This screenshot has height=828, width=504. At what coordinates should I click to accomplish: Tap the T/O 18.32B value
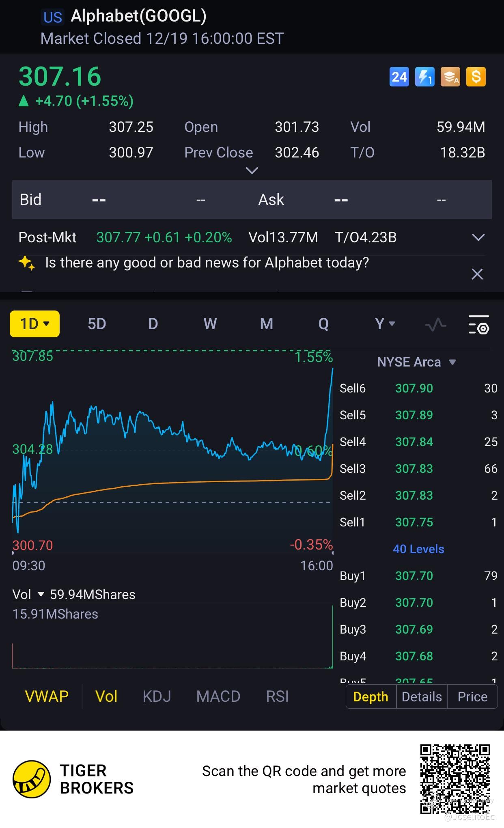click(x=463, y=153)
